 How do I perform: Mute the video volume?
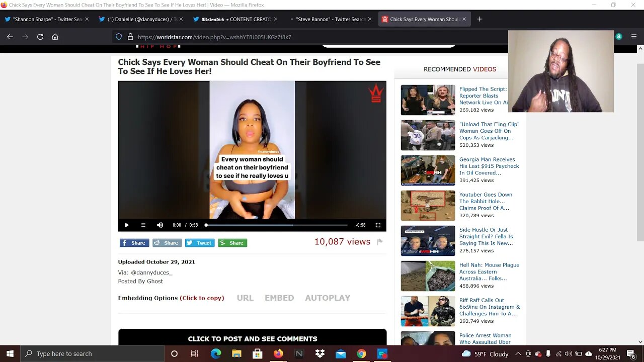point(160,225)
